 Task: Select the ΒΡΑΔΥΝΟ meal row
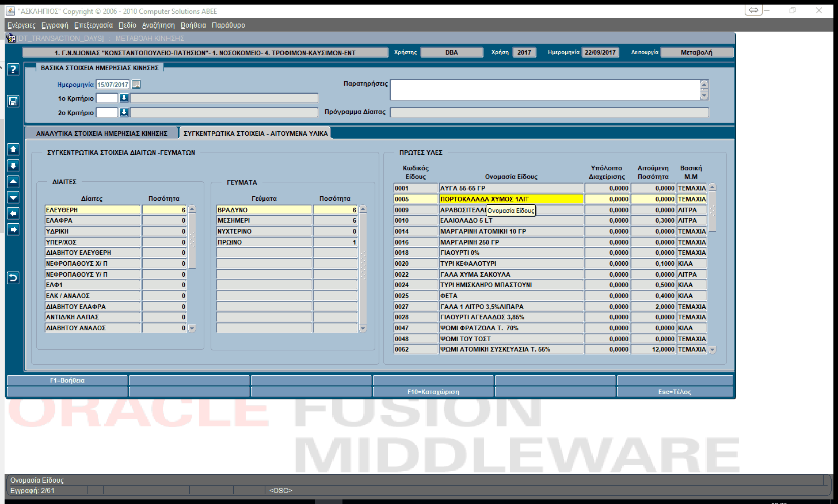coord(264,210)
